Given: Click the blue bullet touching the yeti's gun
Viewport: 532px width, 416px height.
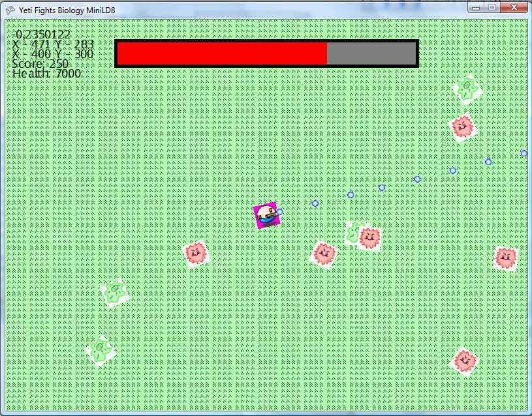Looking at the screenshot, I should point(279,212).
